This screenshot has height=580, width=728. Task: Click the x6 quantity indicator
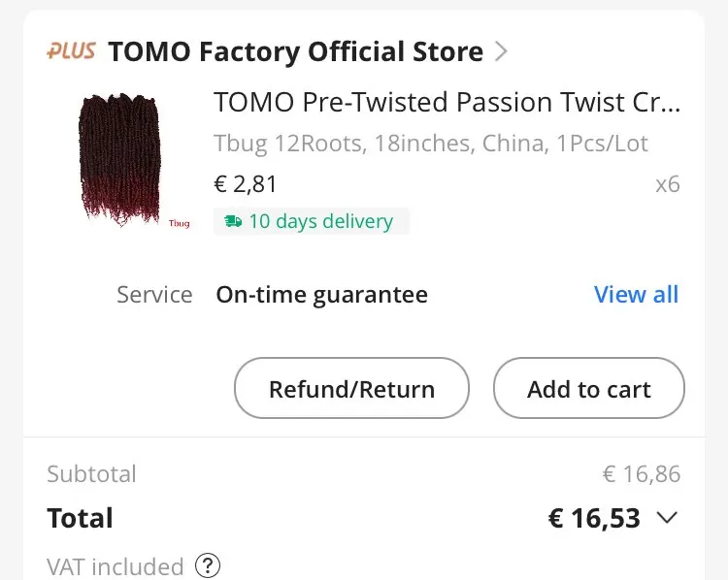(667, 183)
